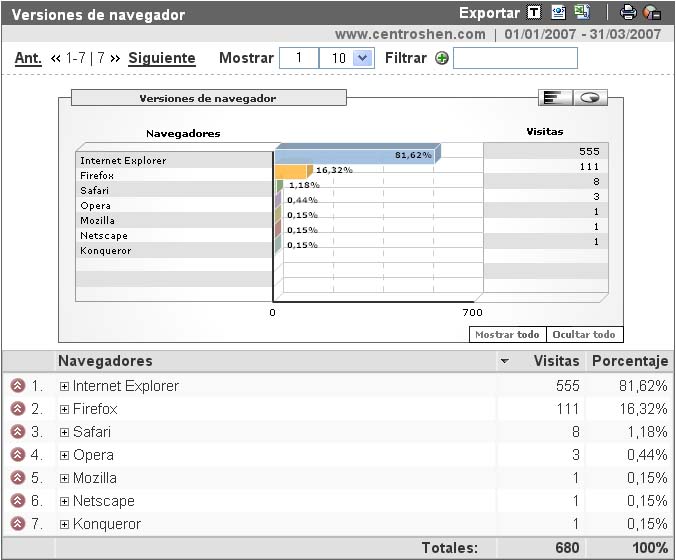Click www.centroshen.com site name
Image resolution: width=676 pixels, height=560 pixels.
(x=410, y=34)
